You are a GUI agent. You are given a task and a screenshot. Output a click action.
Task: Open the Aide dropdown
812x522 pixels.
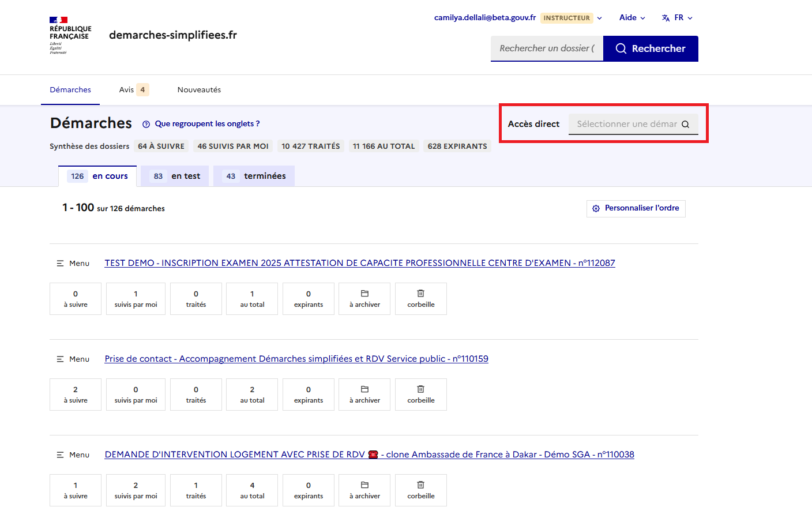(x=632, y=18)
